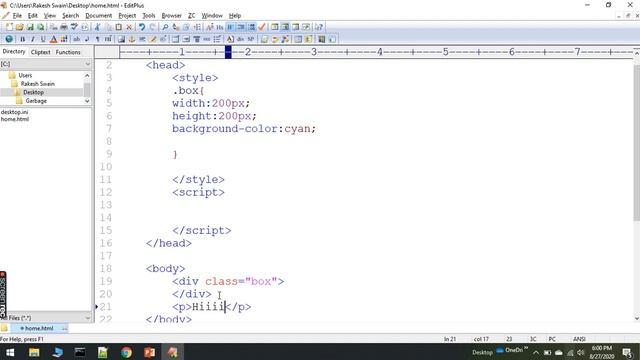Switch to the Functions tab
This screenshot has height=360, width=640.
tap(68, 52)
